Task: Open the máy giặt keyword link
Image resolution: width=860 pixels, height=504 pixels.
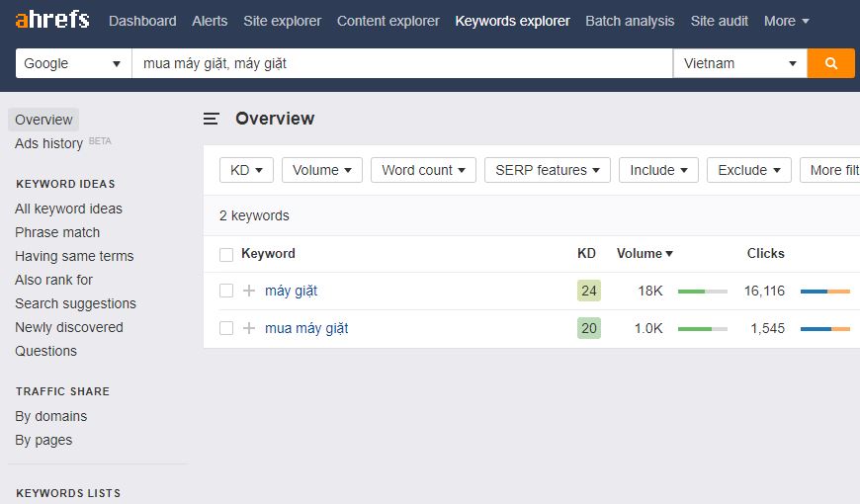Action: coord(292,291)
